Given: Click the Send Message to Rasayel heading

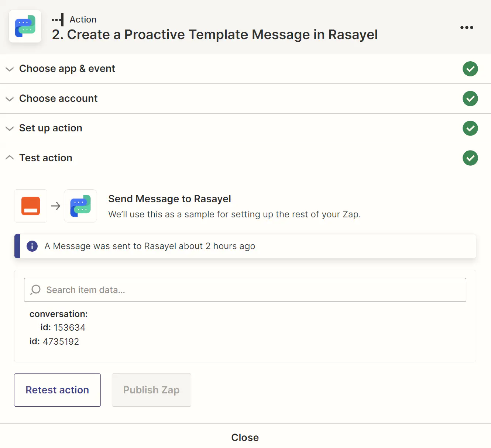Looking at the screenshot, I should [169, 199].
